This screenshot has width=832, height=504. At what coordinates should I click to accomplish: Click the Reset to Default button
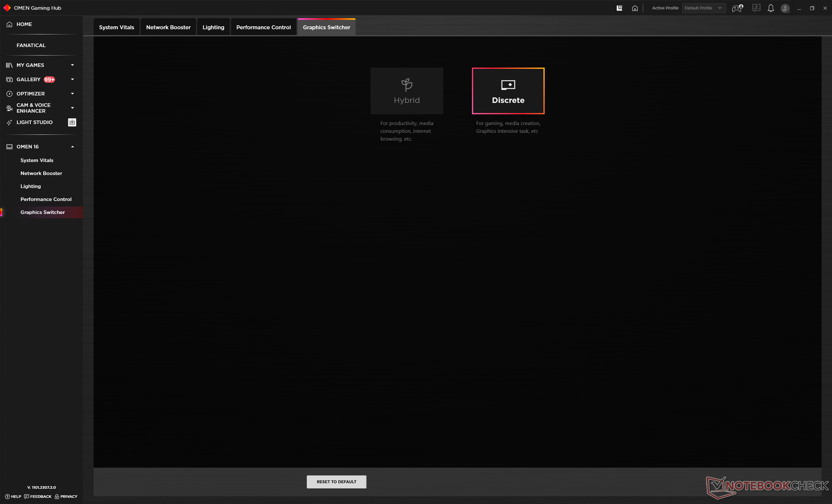tap(336, 482)
